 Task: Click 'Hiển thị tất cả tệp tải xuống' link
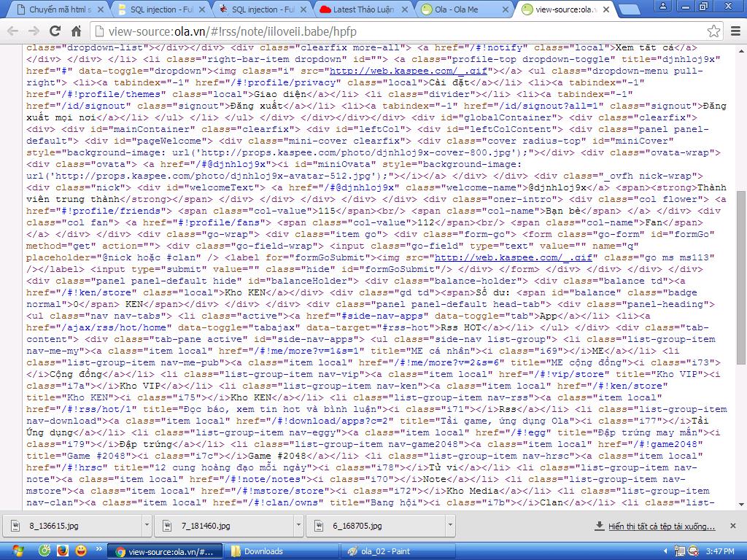click(x=661, y=526)
